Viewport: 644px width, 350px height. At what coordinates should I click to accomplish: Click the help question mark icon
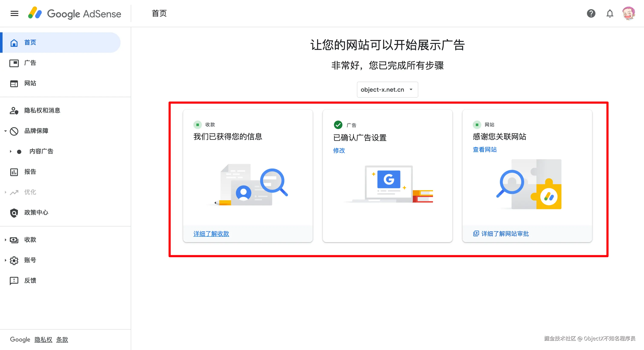(x=591, y=13)
